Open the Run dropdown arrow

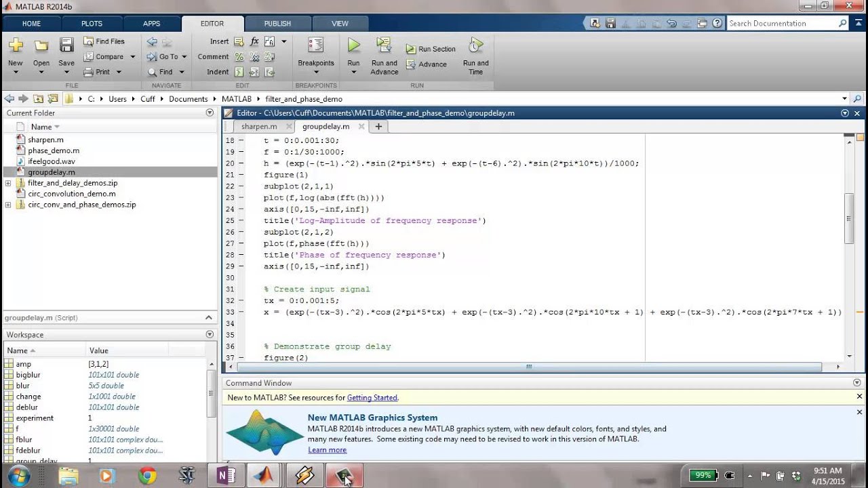[x=354, y=72]
